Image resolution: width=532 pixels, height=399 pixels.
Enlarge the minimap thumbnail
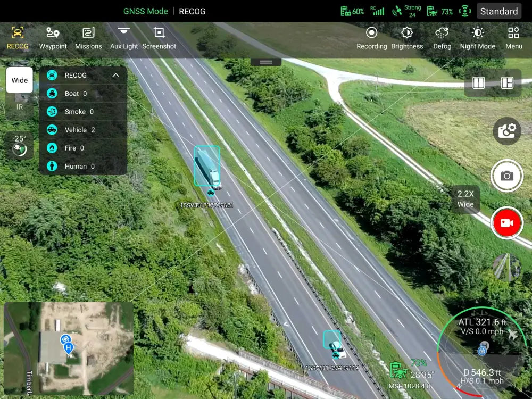pyautogui.click(x=68, y=348)
